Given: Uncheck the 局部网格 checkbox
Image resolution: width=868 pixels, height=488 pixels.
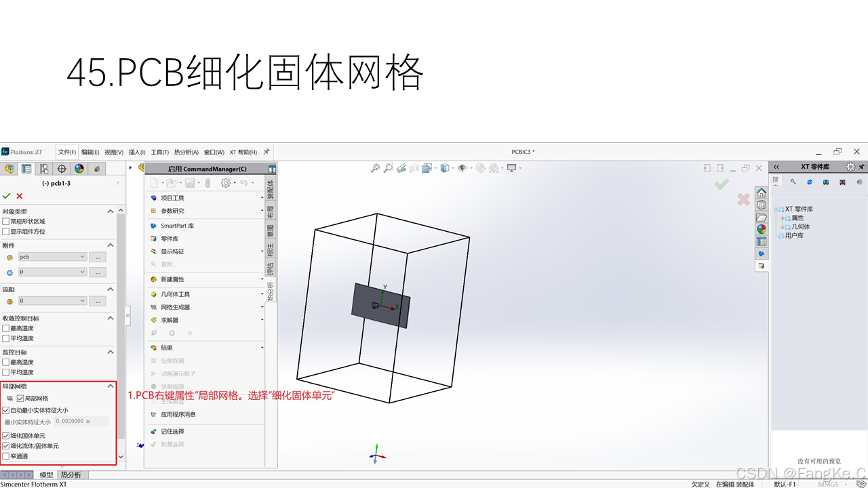Looking at the screenshot, I should tap(20, 399).
